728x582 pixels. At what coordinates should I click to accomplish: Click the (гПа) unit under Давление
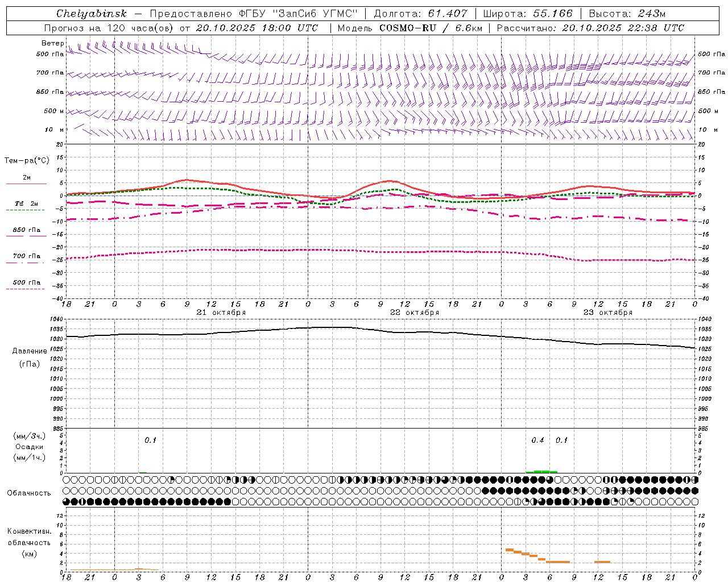pos(30,364)
